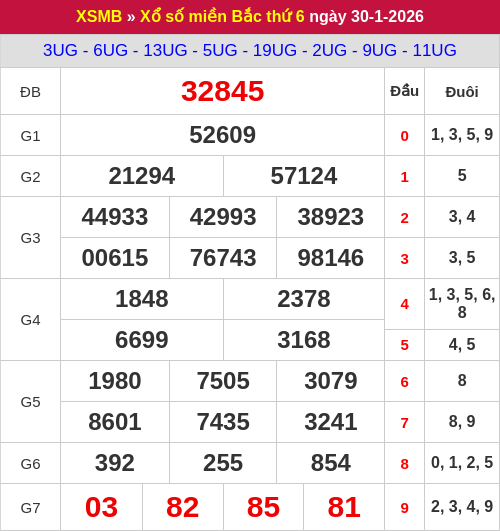This screenshot has height=531, width=500.
Task: Click Đuôi values 3, 4
Action: [x=462, y=217]
